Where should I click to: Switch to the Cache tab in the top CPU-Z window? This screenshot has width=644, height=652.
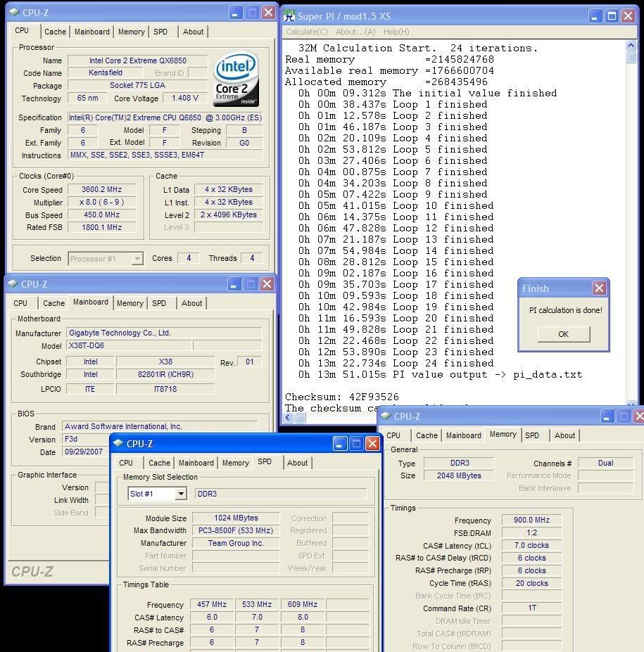tap(54, 31)
